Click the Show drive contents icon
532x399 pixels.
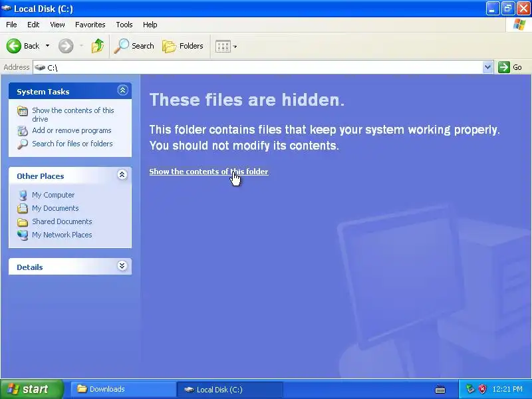(23, 111)
